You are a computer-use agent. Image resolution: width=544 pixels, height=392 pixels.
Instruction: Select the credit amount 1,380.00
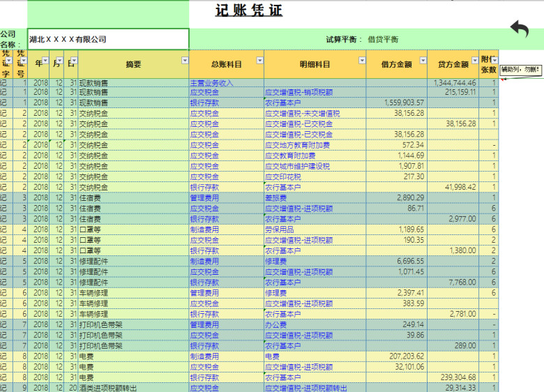point(453,251)
